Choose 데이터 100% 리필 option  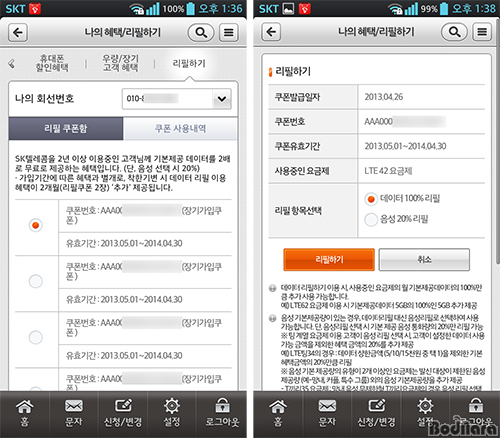[x=371, y=199]
